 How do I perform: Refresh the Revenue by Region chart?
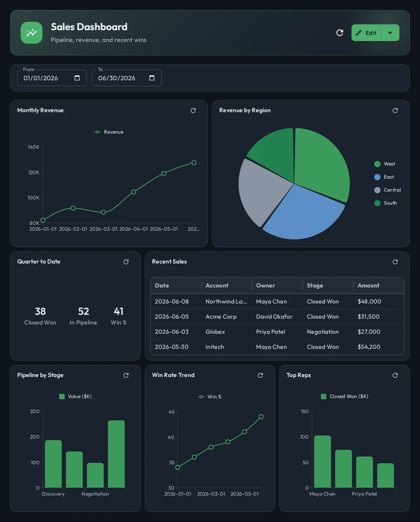pyautogui.click(x=395, y=110)
